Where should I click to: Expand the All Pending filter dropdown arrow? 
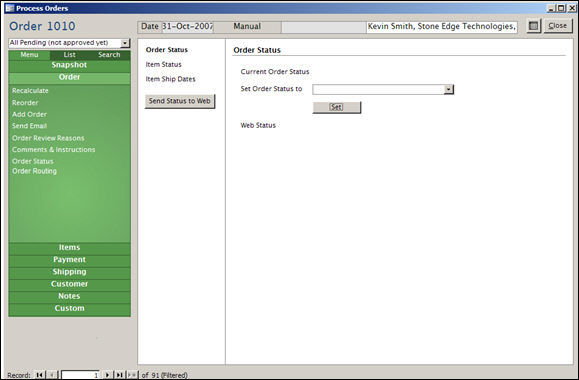(x=125, y=43)
